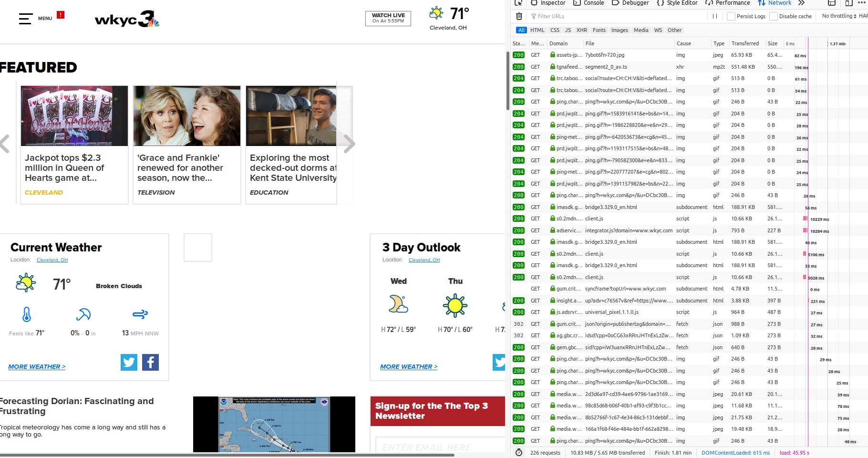Click the Wednesday partly cloudy night icon

pyautogui.click(x=398, y=304)
